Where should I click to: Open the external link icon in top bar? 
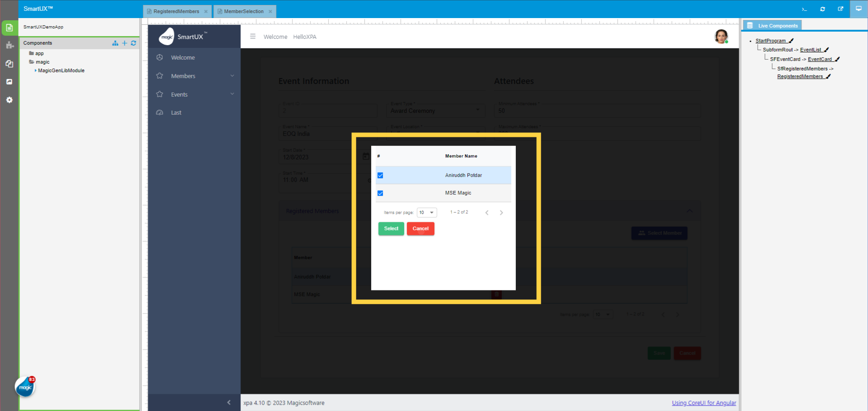pos(840,9)
